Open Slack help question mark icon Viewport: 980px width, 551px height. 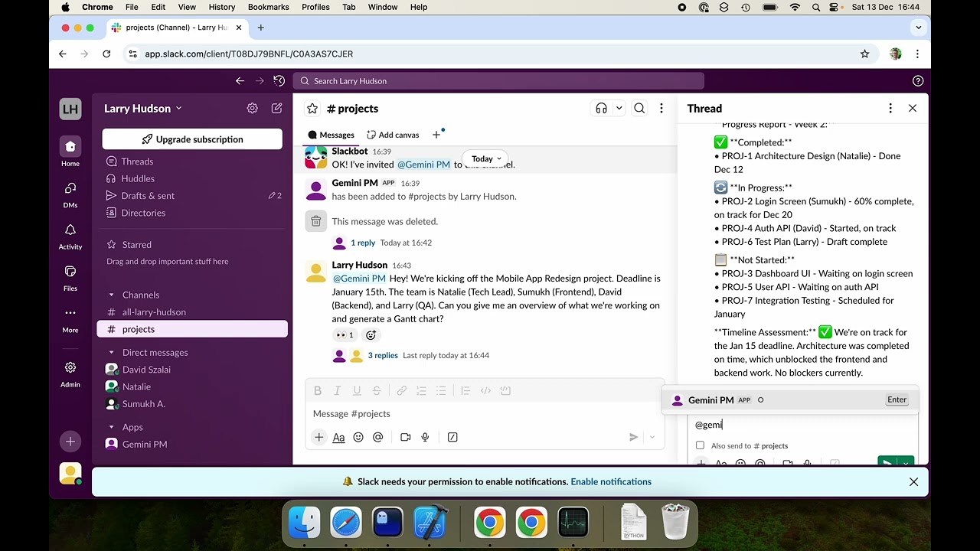pyautogui.click(x=918, y=81)
